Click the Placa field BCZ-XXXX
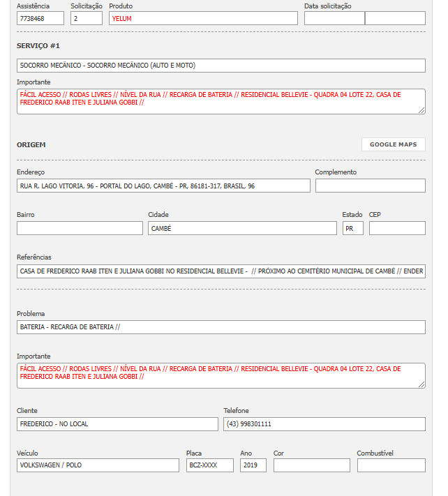The width and height of the screenshot is (448, 496). [210, 465]
